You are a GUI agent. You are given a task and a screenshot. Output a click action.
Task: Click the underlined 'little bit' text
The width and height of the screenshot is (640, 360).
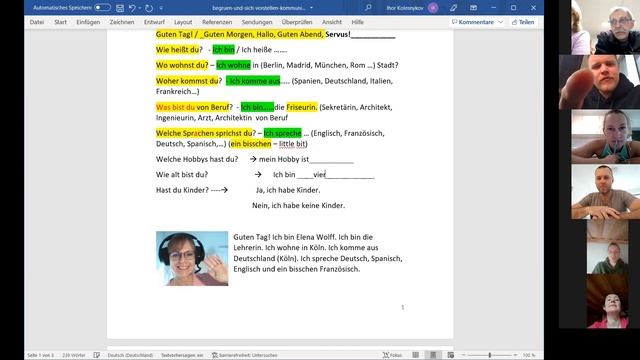point(292,144)
